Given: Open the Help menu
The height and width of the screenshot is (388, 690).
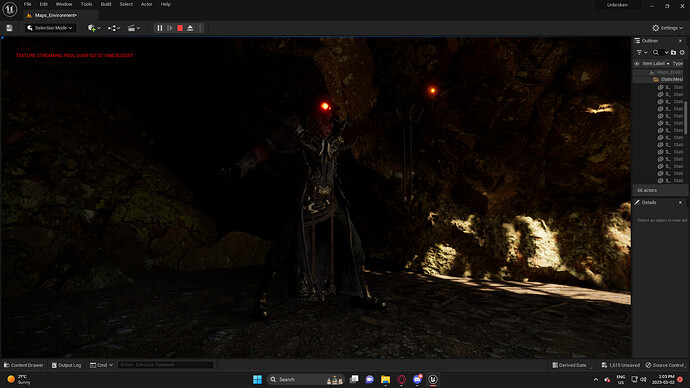Looking at the screenshot, I should click(x=165, y=4).
